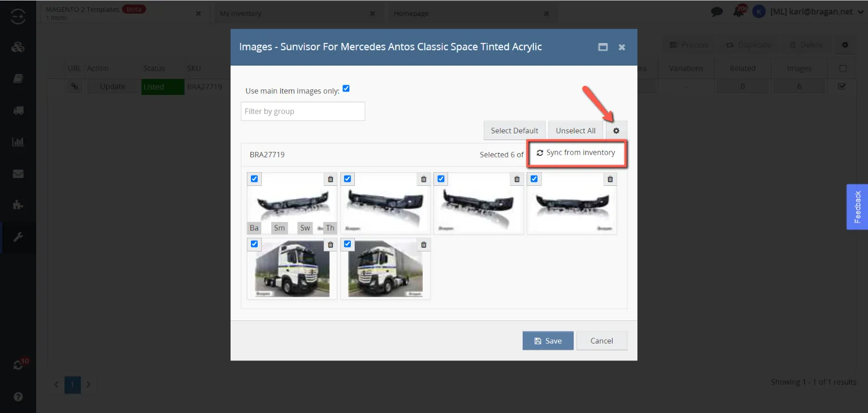Toggle Use main item images only checkbox
The width and height of the screenshot is (868, 413).
(x=346, y=89)
